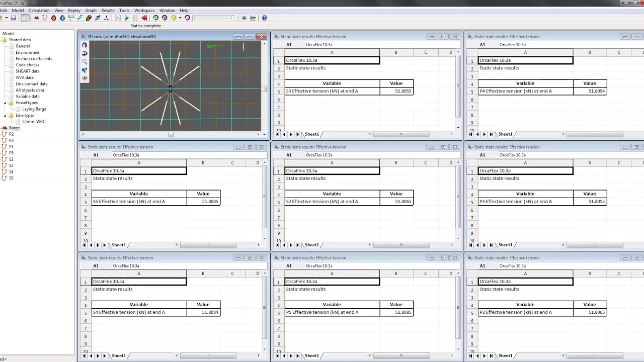Click the new shape toolbar icon

(89, 18)
